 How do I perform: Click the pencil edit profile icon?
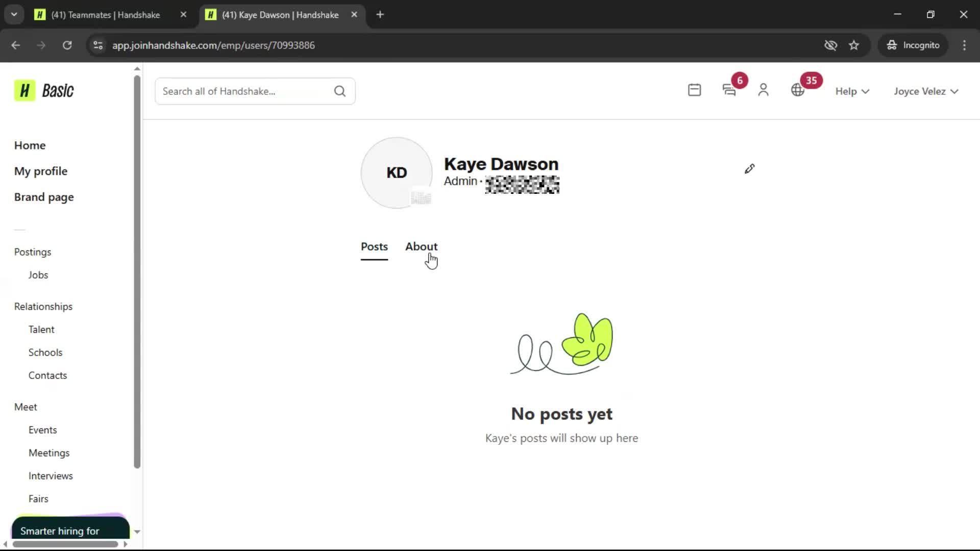click(x=749, y=169)
